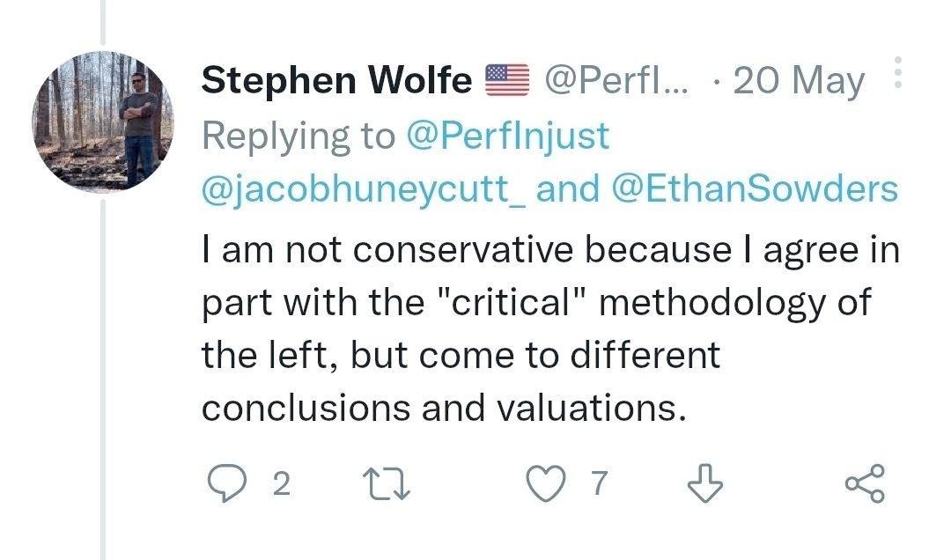The height and width of the screenshot is (560, 951).
Task: Click the Stephen Wolfe display name
Action: click(336, 81)
